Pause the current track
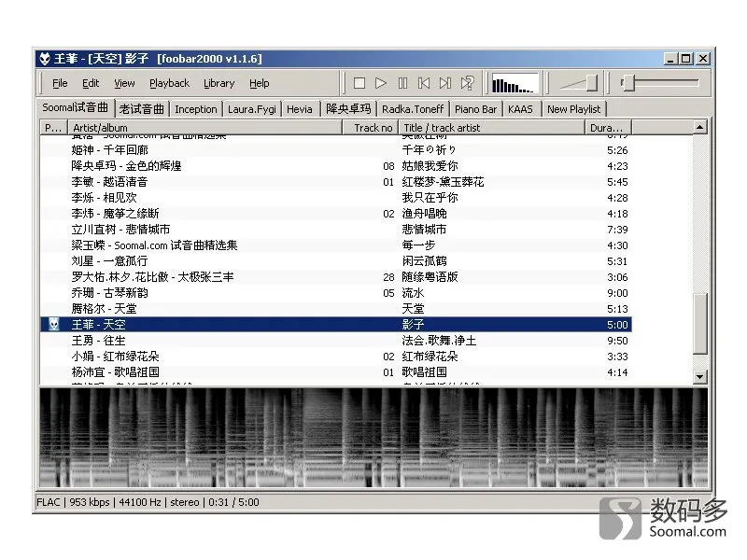The height and width of the screenshot is (560, 747). pos(402,83)
